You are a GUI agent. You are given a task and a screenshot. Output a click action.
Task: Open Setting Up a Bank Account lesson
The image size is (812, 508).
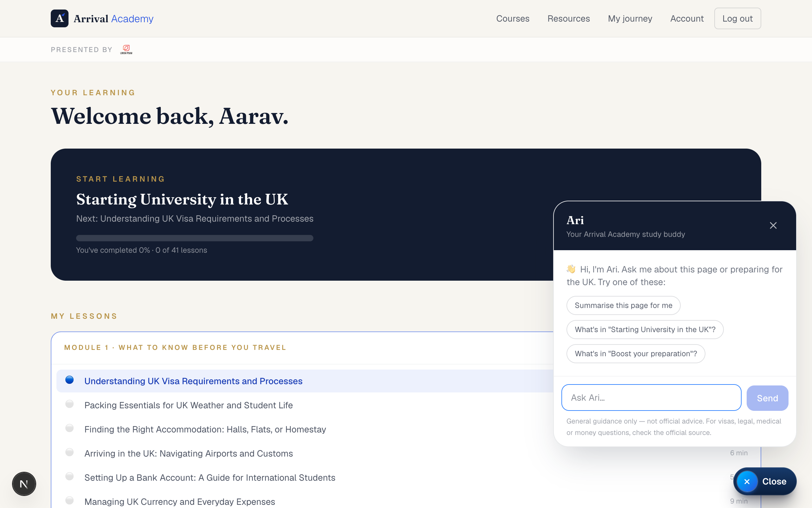point(210,478)
